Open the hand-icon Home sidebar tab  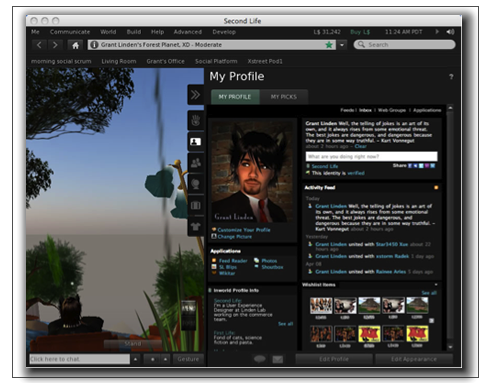pyautogui.click(x=196, y=120)
